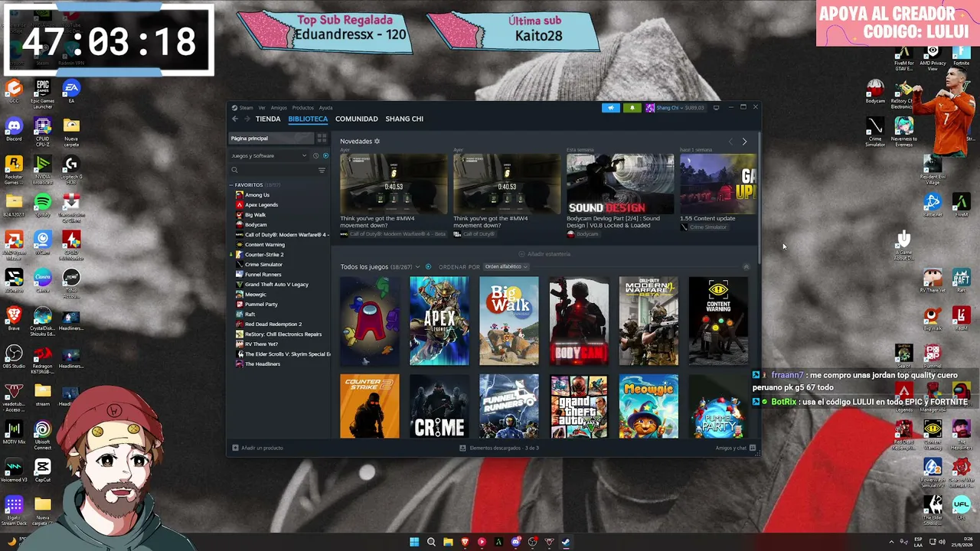Screen dimensions: 980x551
Task: Select The Headliners in the sidebar list
Action: point(263,364)
